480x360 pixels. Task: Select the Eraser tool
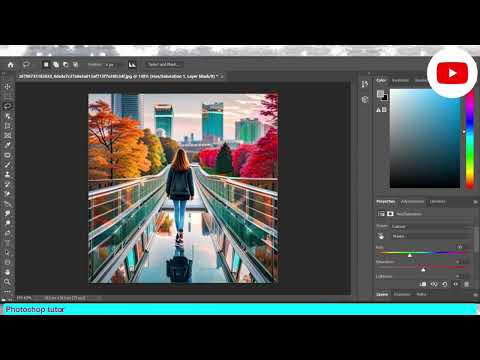[7, 194]
